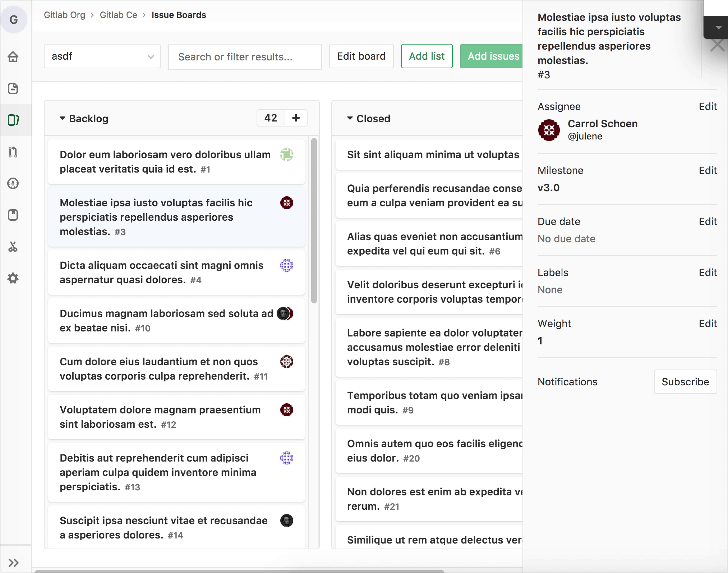Open the asdf board selector dropdown
Screen dimensions: 728x573
[x=102, y=56]
